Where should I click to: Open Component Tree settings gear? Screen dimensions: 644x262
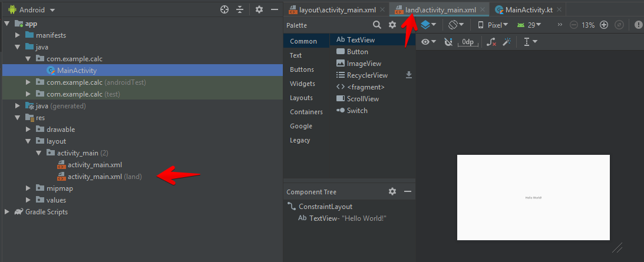tap(392, 192)
